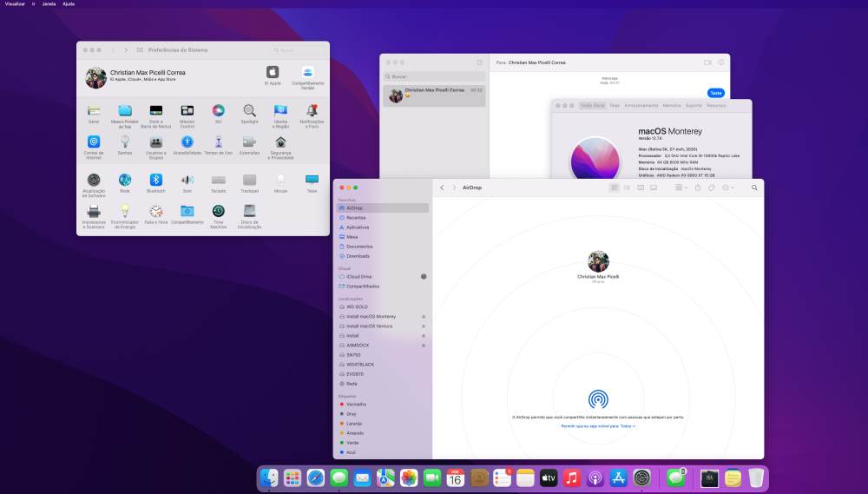Open the Janela menu

coord(49,3)
